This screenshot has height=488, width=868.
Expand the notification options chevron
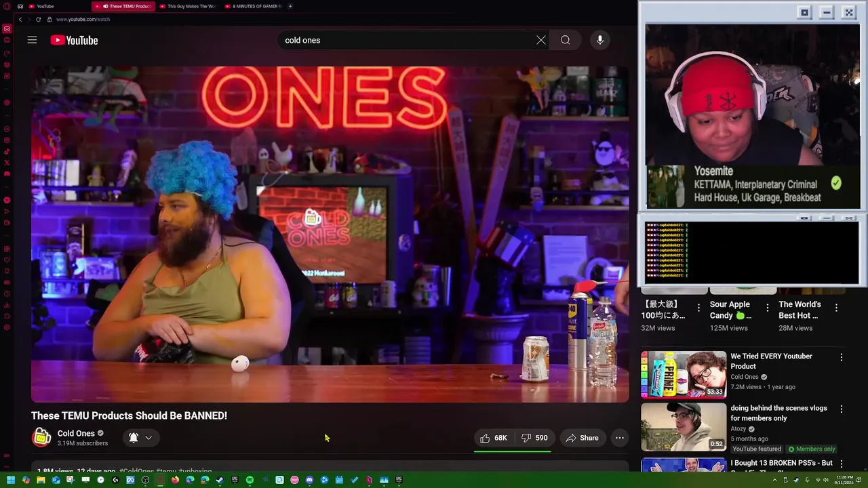pos(149,438)
